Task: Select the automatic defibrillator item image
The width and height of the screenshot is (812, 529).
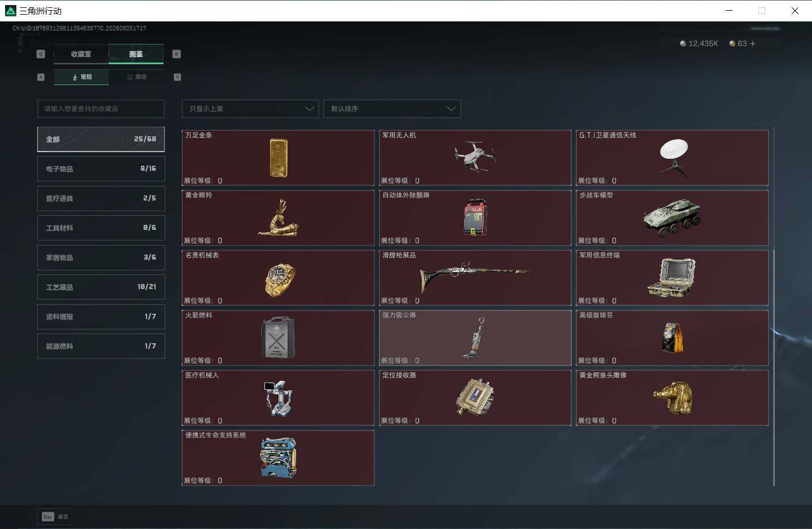Action: click(x=475, y=217)
